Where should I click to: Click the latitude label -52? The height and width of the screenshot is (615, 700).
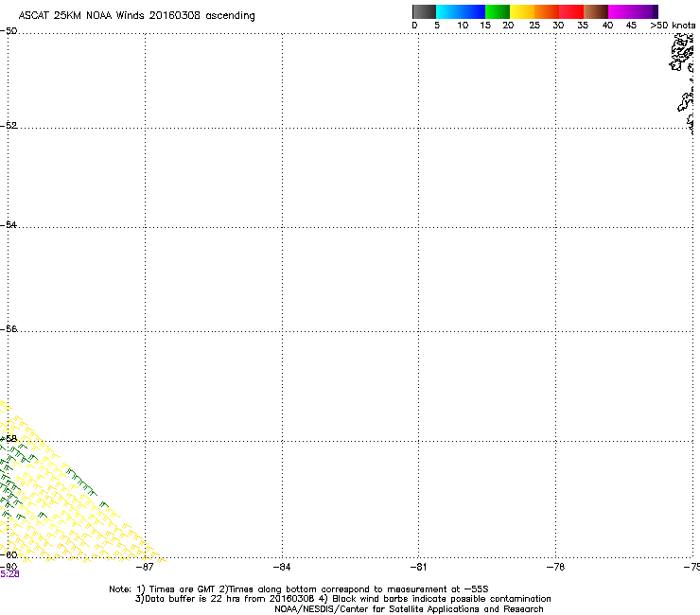click(9, 126)
